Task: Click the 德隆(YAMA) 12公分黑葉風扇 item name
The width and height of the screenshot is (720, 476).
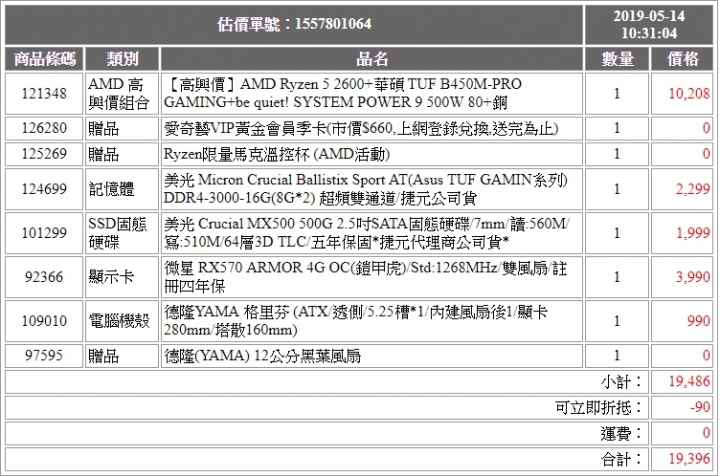Action: point(262,356)
